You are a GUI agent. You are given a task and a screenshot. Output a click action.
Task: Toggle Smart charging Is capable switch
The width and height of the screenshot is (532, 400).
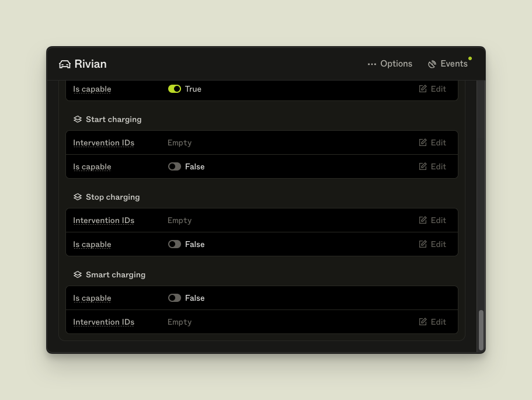click(175, 298)
